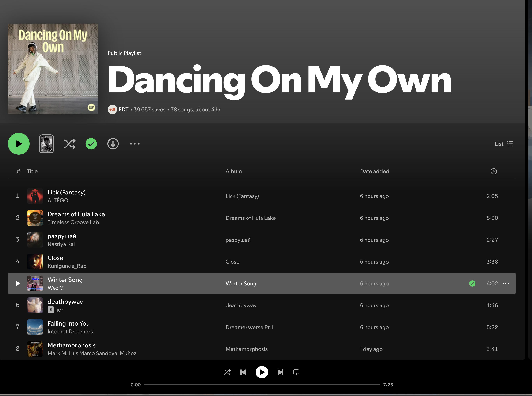The width and height of the screenshot is (532, 396).
Task: Toggle saved checkmark for the playlist
Action: point(91,144)
